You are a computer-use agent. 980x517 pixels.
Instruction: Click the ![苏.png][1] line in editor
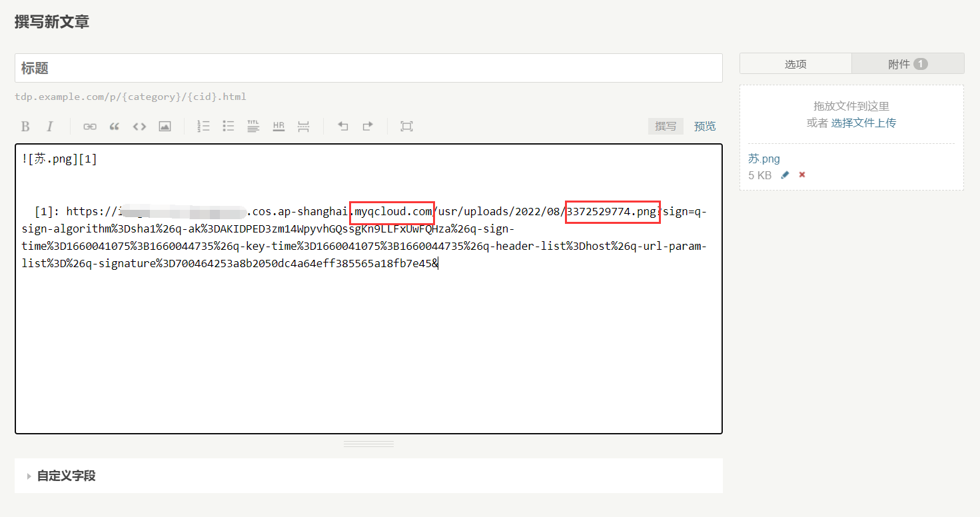(x=59, y=159)
